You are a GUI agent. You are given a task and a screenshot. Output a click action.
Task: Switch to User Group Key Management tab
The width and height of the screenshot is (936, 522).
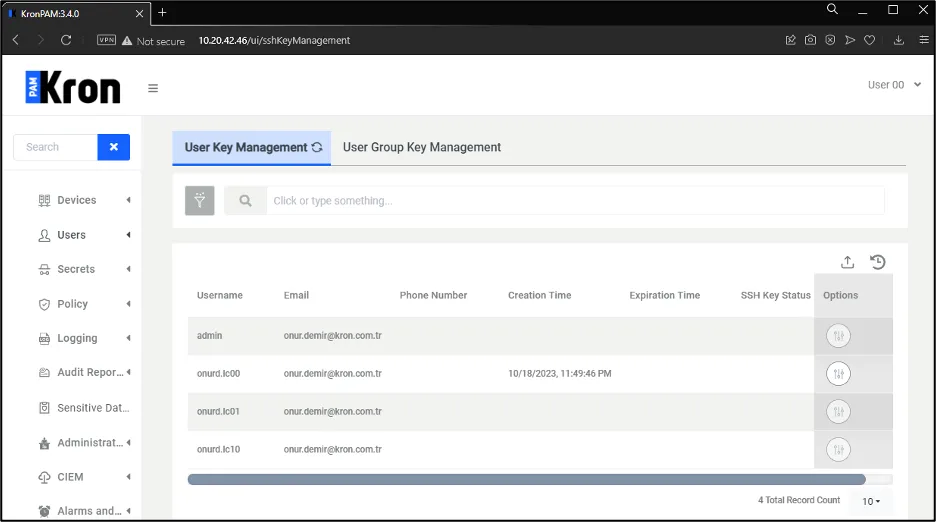[422, 148]
